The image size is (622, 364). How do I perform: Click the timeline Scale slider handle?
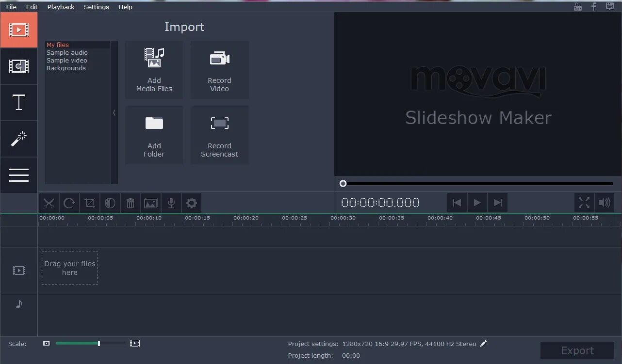tap(99, 343)
